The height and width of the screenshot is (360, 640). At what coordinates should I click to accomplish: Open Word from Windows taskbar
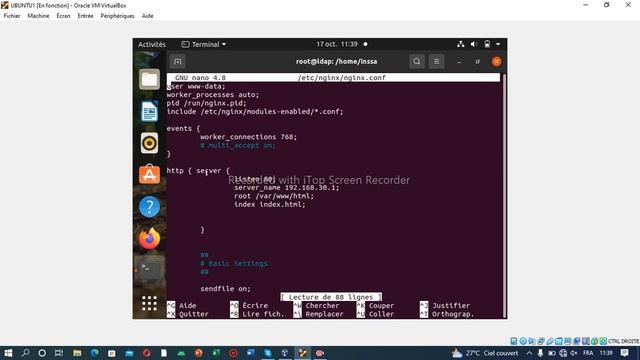pos(251,353)
